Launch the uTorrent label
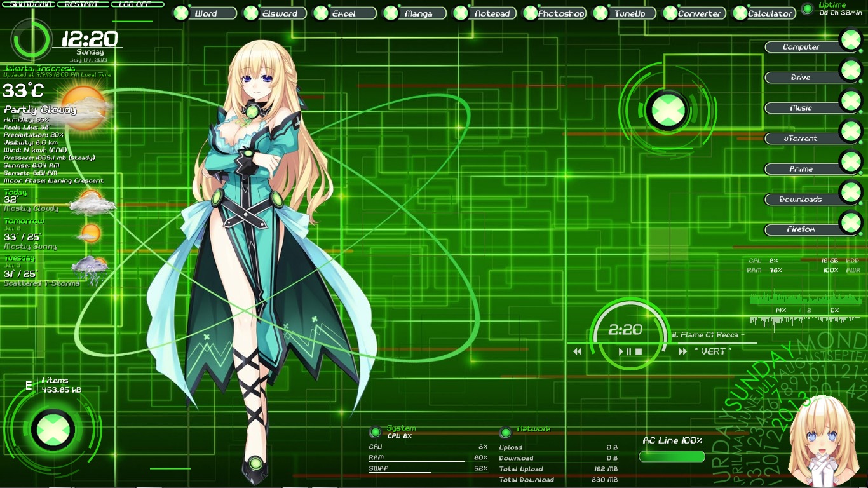This screenshot has width=868, height=488. 802,139
